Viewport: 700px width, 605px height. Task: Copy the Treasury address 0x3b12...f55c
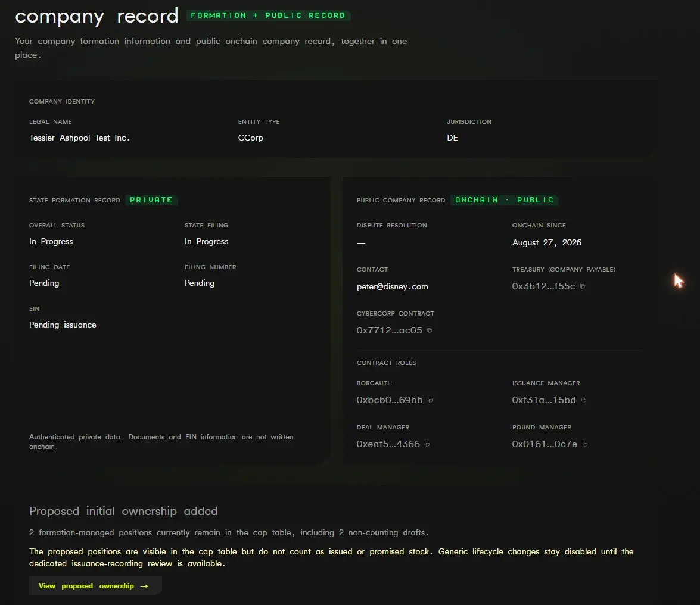pyautogui.click(x=583, y=286)
